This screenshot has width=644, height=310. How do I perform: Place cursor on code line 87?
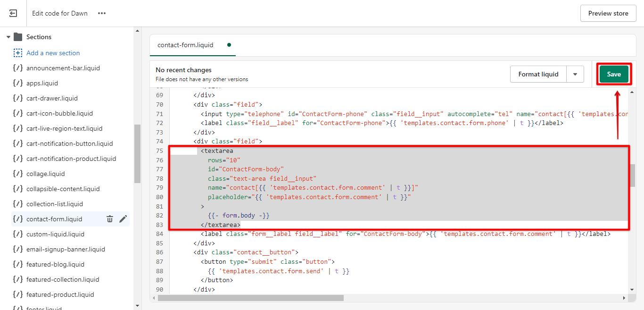(283, 261)
